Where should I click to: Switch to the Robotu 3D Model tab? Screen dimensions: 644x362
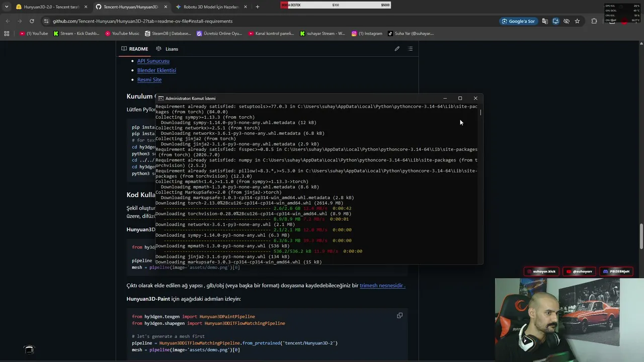click(211, 7)
